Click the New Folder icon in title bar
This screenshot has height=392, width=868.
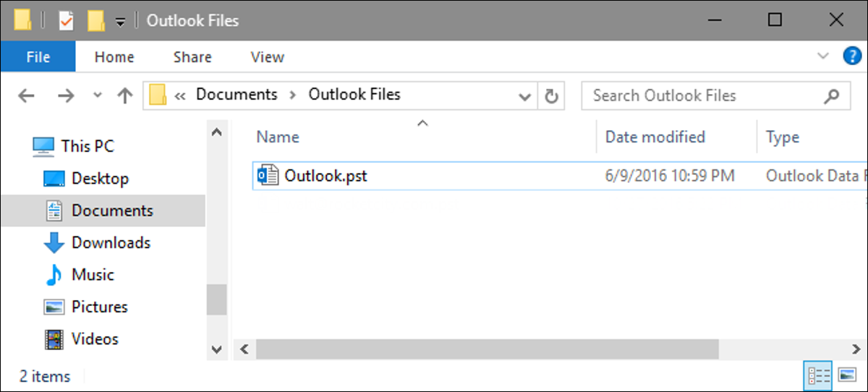coord(96,20)
